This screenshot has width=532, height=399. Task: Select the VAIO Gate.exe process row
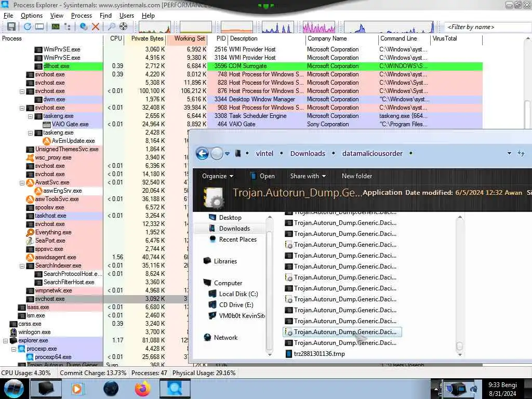[x=241, y=124]
